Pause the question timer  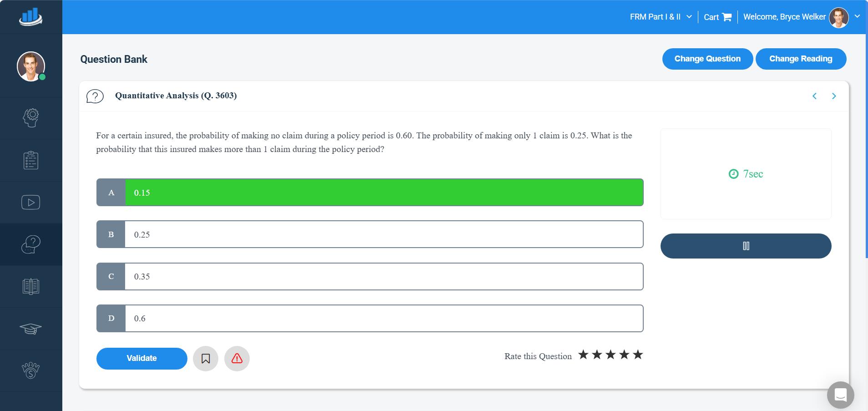pos(745,246)
